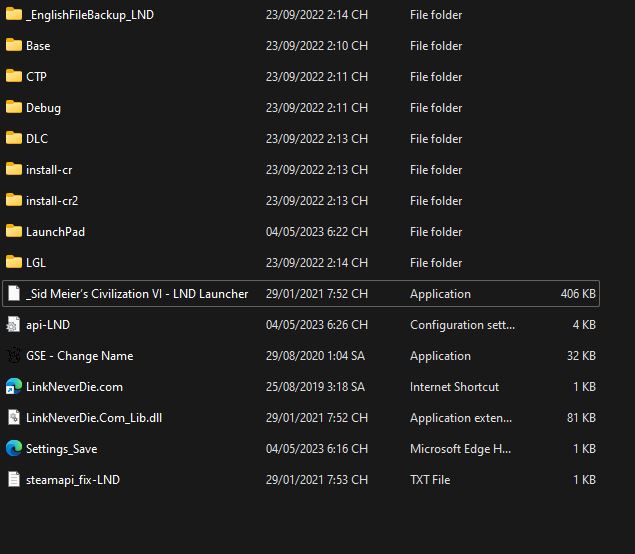Click the LND Launcher application file icon
The image size is (635, 554).
click(x=14, y=293)
